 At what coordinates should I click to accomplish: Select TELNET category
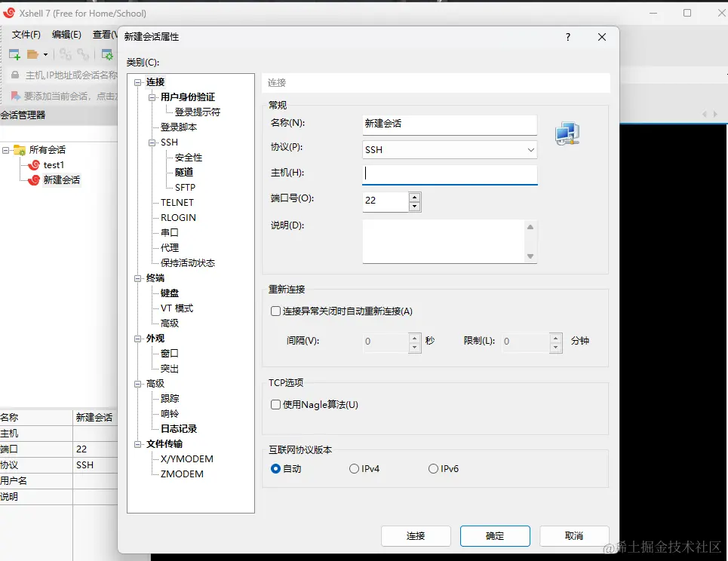[x=177, y=203]
